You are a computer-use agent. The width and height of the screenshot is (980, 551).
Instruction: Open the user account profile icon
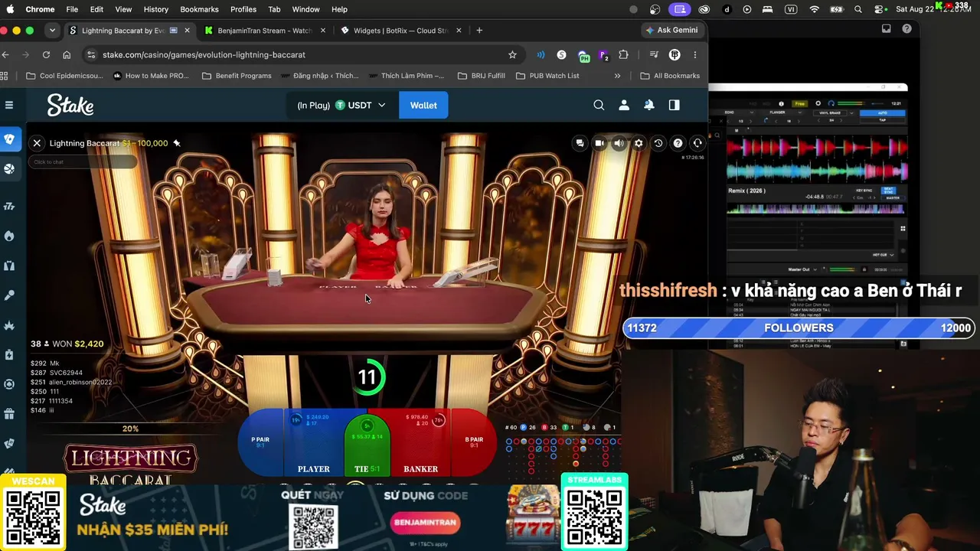[x=624, y=105]
